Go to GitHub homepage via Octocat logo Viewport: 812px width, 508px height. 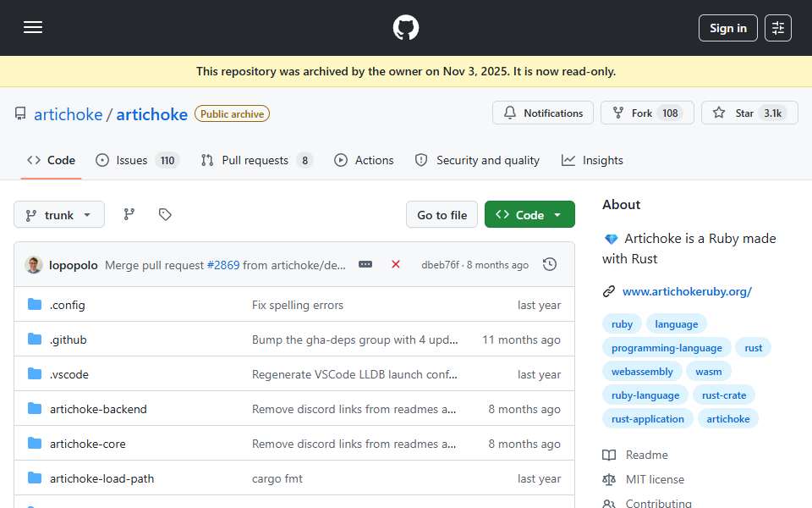[x=405, y=27]
